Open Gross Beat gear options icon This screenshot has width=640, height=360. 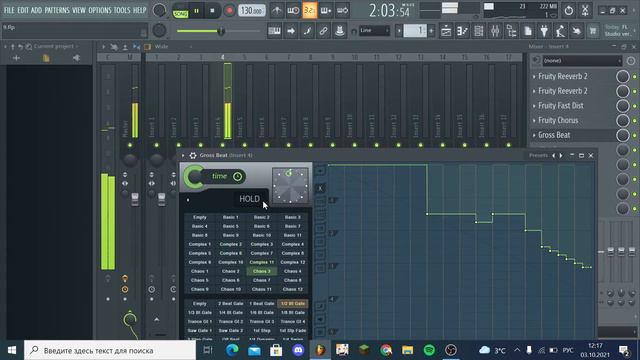193,156
